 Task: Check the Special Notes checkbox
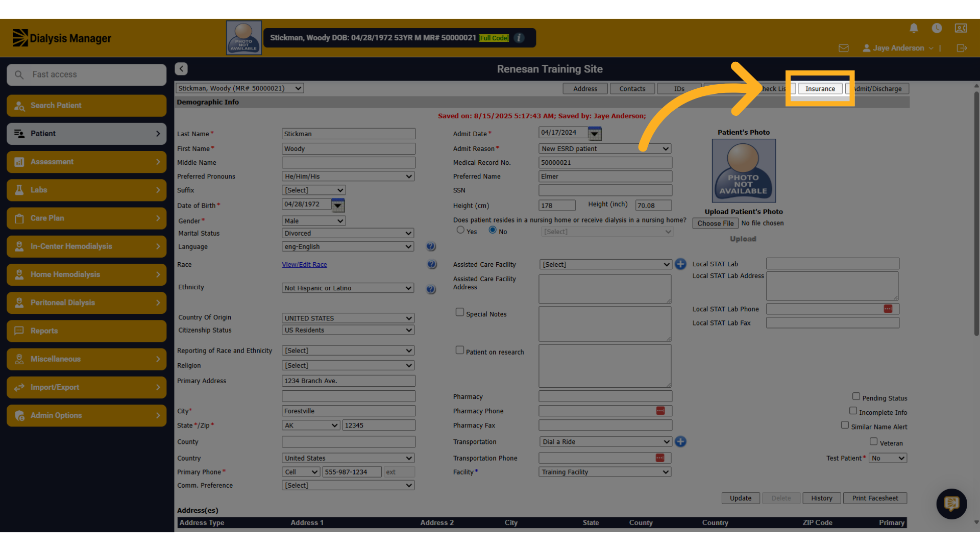click(x=460, y=312)
